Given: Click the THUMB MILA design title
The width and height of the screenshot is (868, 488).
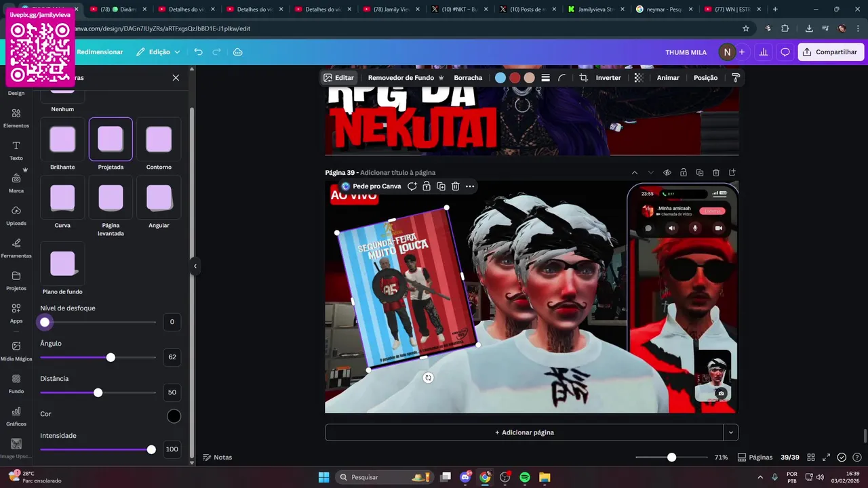Looking at the screenshot, I should (x=686, y=52).
